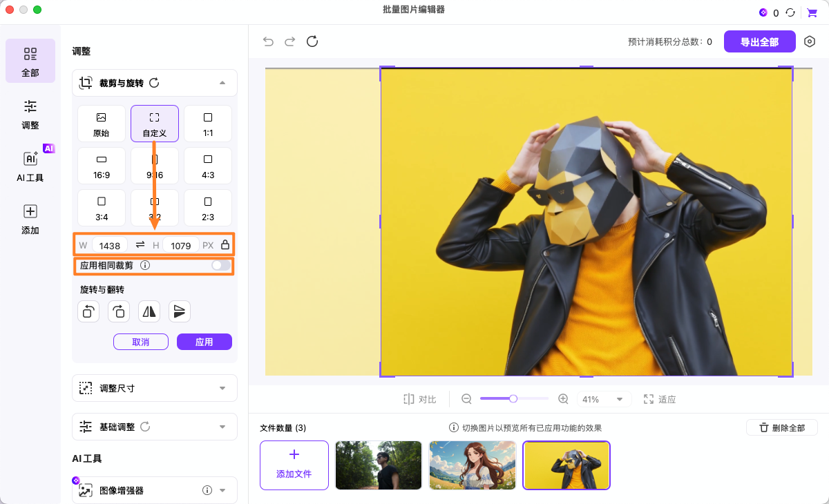The image size is (829, 504).
Task: Click the undo arrow icon
Action: point(268,41)
